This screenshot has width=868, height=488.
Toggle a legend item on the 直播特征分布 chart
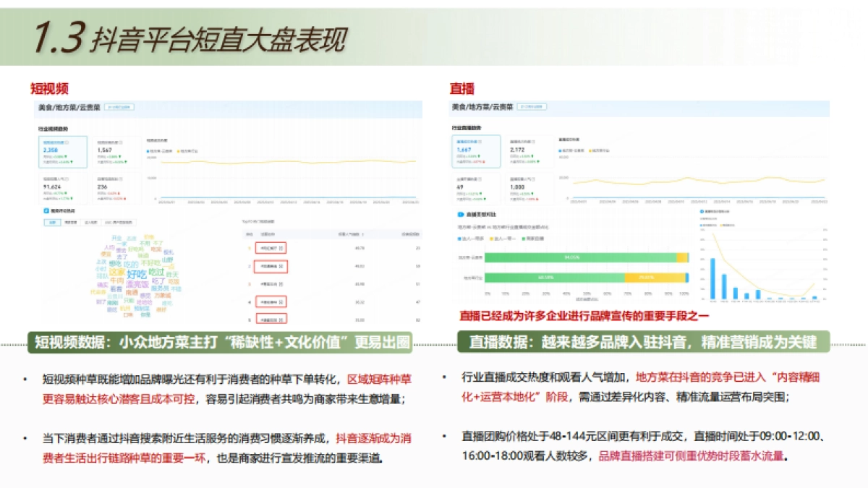click(x=707, y=226)
